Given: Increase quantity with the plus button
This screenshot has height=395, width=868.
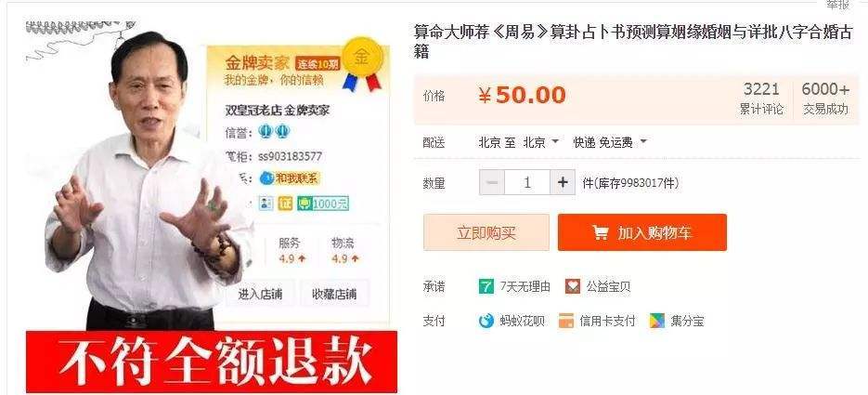Looking at the screenshot, I should click(563, 182).
